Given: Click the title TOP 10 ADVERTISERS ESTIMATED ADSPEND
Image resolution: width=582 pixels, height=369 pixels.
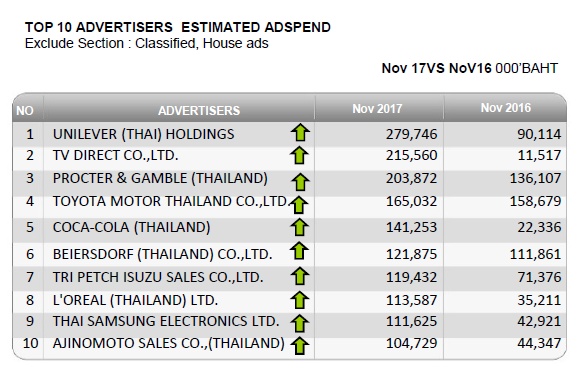Looking at the screenshot, I should tap(178, 27).
